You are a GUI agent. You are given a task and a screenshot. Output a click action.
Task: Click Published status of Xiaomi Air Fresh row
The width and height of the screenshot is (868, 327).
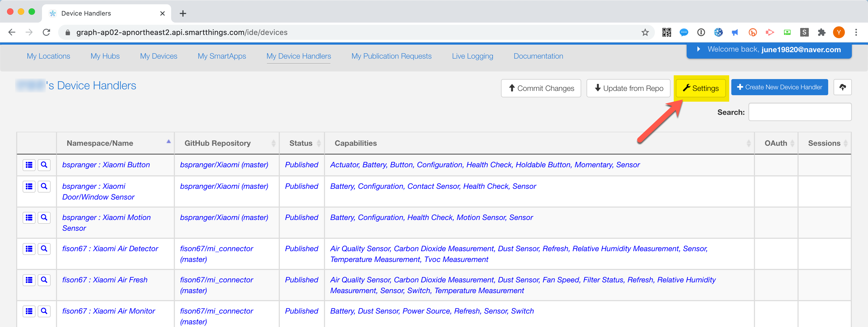302,280
